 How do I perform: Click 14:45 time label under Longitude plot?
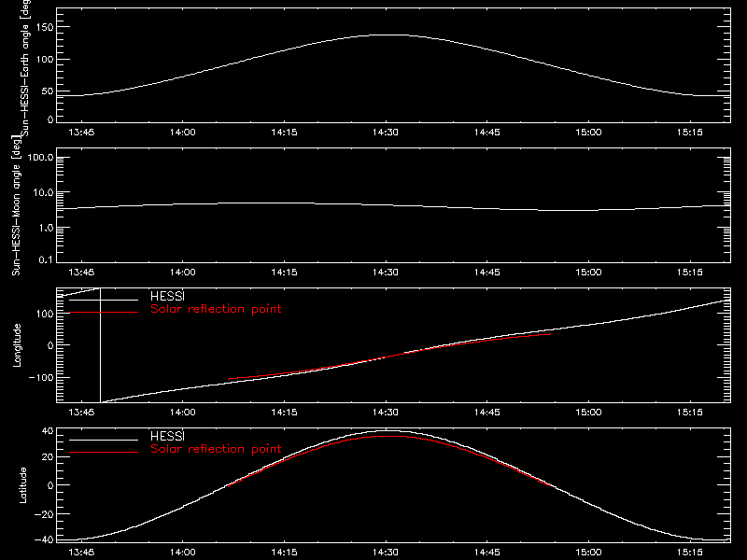(x=486, y=413)
